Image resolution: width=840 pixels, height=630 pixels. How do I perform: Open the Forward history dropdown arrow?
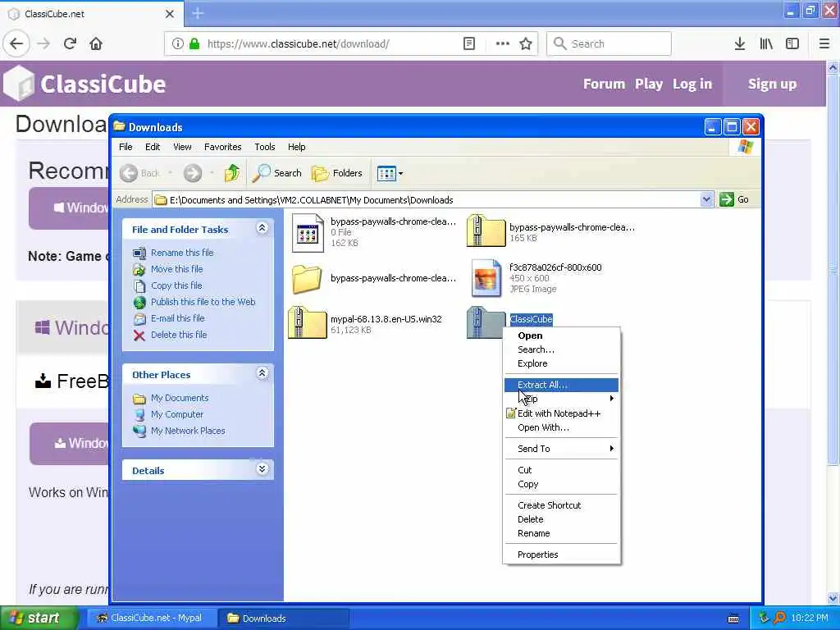coord(212,173)
